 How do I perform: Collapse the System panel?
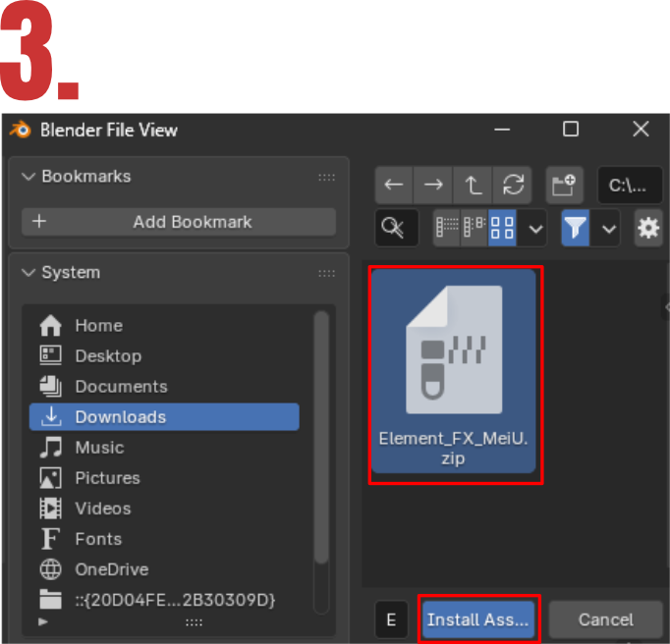28,273
